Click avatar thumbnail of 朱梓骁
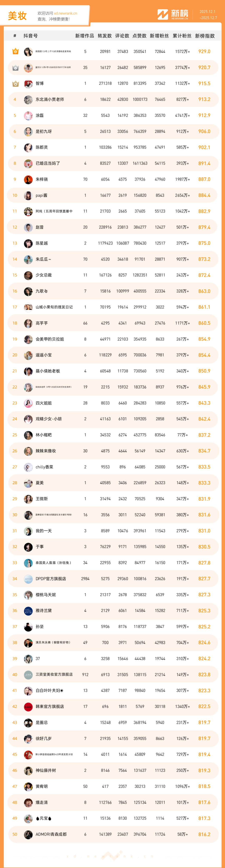The image size is (225, 868). (28, 179)
